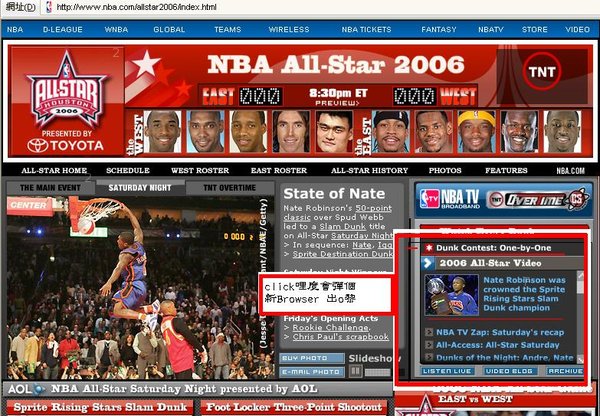Image resolution: width=600 pixels, height=416 pixels.
Task: Click the AOL logo in the banner
Action: (26, 389)
